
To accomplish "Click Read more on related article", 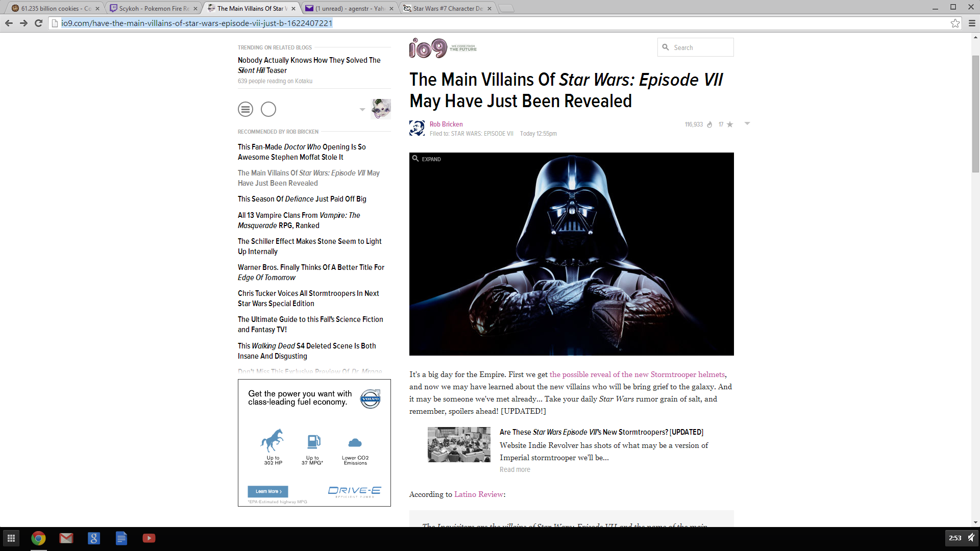I will pos(514,469).
